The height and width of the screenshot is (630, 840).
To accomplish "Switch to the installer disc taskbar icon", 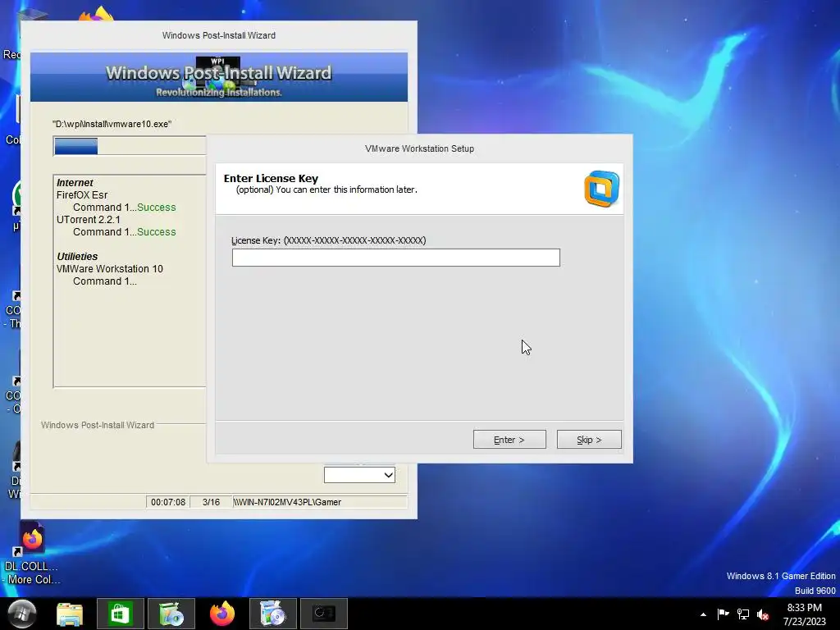I will [x=272, y=614].
